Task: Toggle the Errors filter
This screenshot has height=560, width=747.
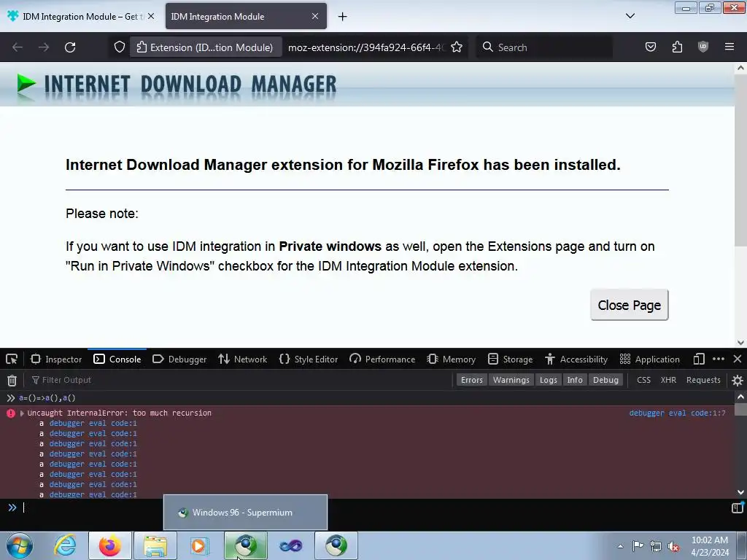Action: (x=472, y=380)
